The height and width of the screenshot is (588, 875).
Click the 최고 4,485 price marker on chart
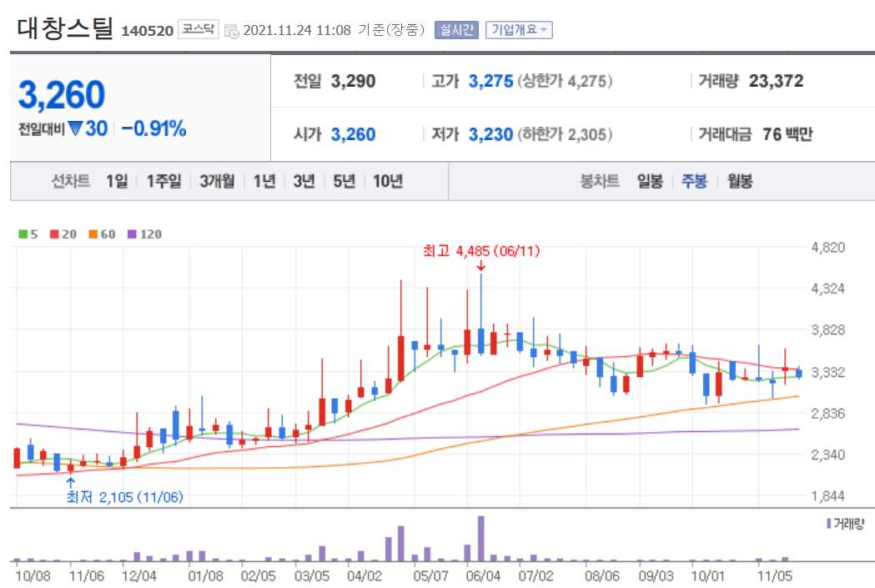click(x=481, y=251)
